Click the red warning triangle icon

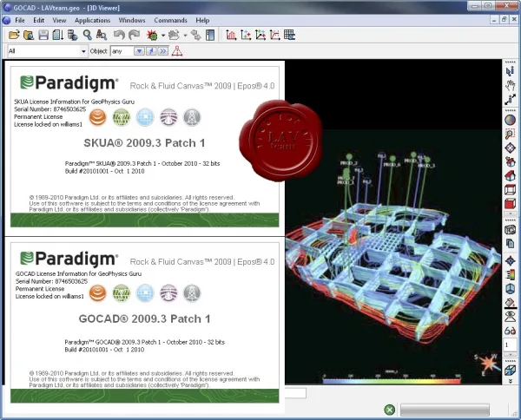pos(177,51)
